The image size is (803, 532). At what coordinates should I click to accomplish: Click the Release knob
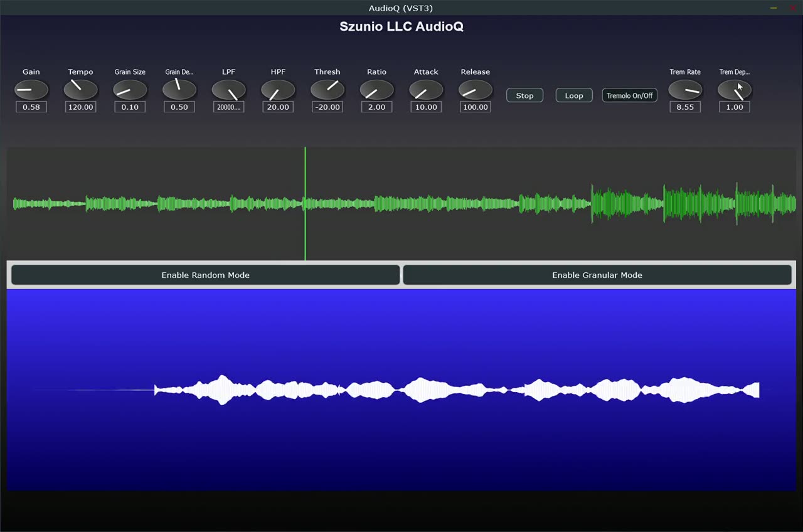(x=476, y=90)
